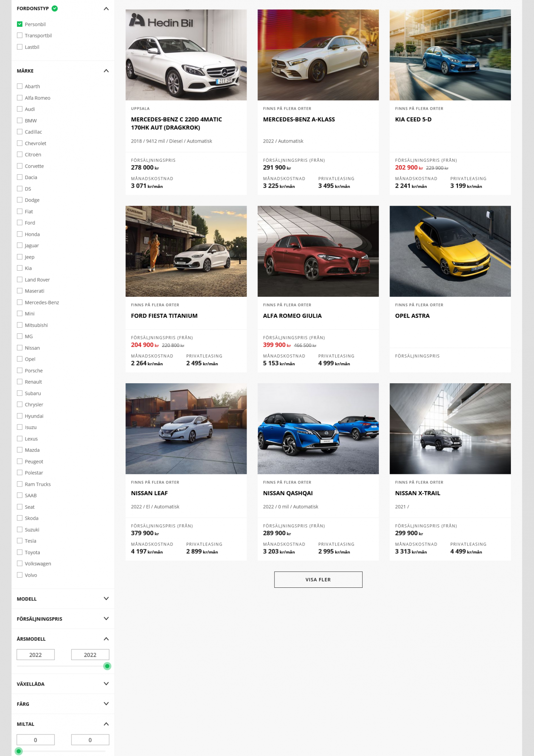
Task: Open the Mercedes-Benz C 220D 4Matic listing
Action: point(177,123)
